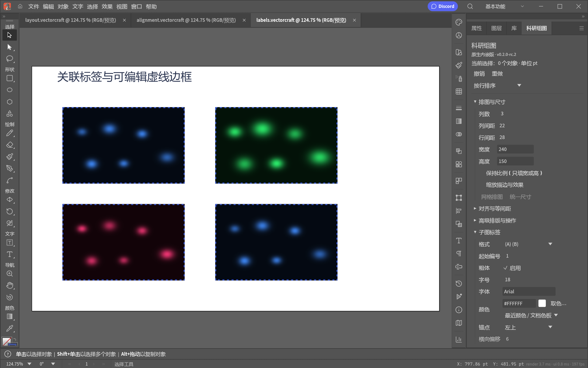This screenshot has width=588, height=368.
Task: Pick the Rectangle shape tool
Action: pyautogui.click(x=10, y=78)
